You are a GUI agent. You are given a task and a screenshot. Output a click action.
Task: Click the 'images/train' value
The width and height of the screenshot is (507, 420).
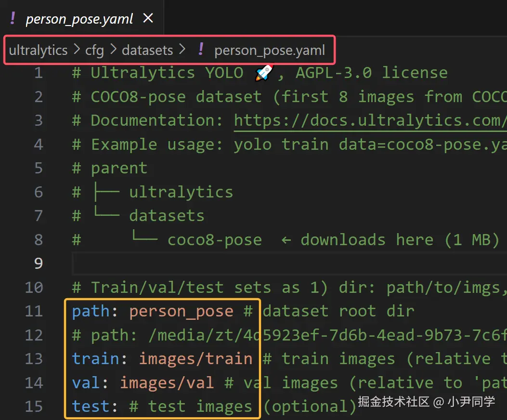click(195, 359)
